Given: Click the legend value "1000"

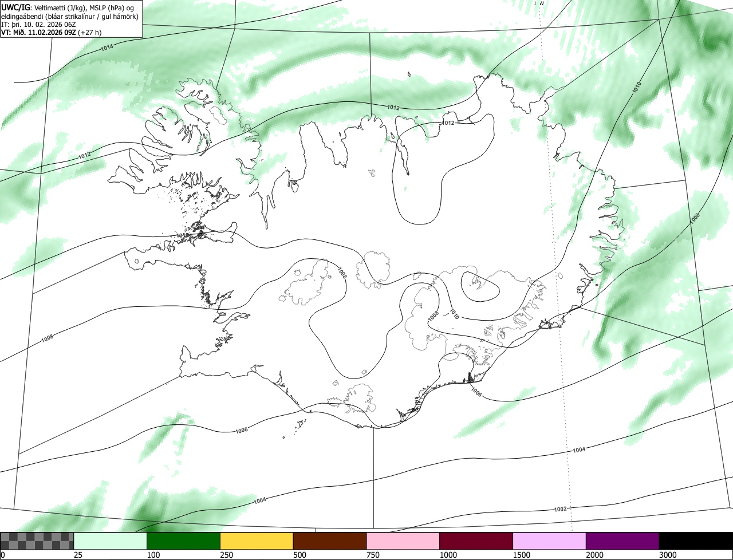Looking at the screenshot, I should click(447, 554).
